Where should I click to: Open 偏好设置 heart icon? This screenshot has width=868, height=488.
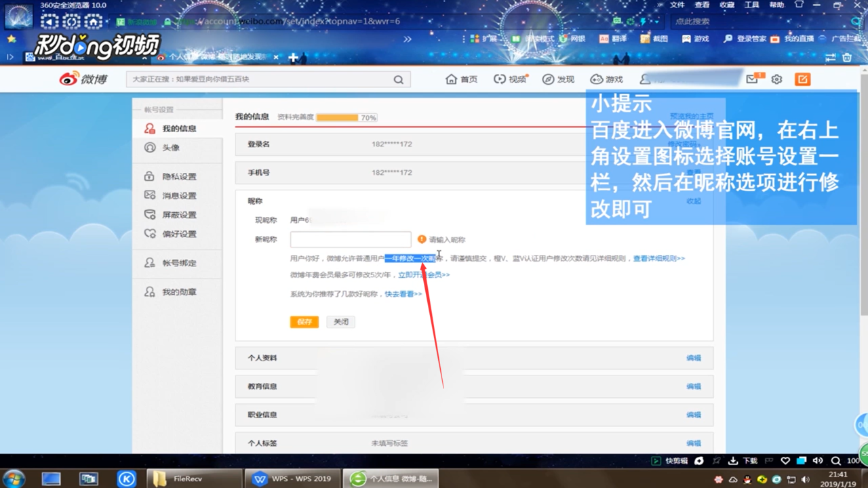tap(150, 233)
